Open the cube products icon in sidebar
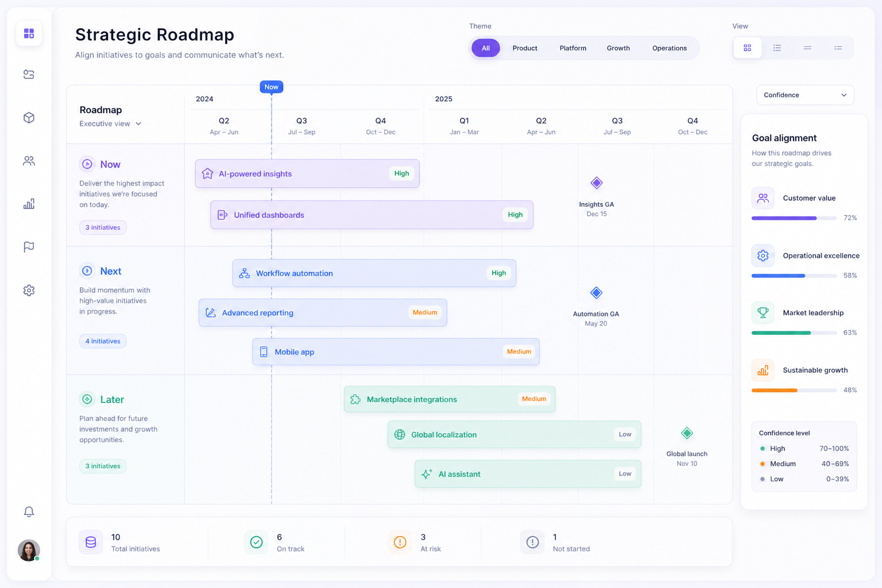 [x=29, y=118]
